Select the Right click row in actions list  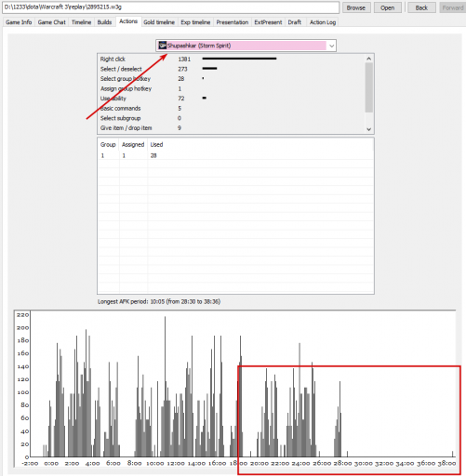click(x=231, y=59)
